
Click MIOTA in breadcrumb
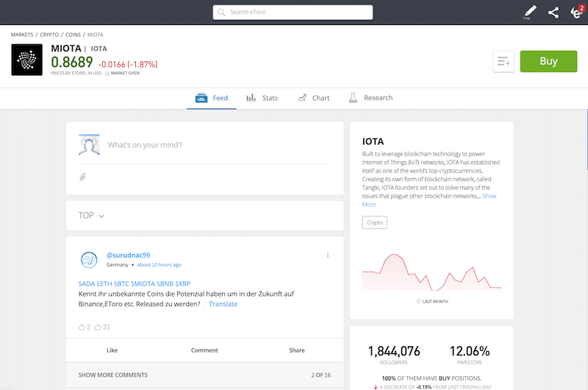point(96,35)
